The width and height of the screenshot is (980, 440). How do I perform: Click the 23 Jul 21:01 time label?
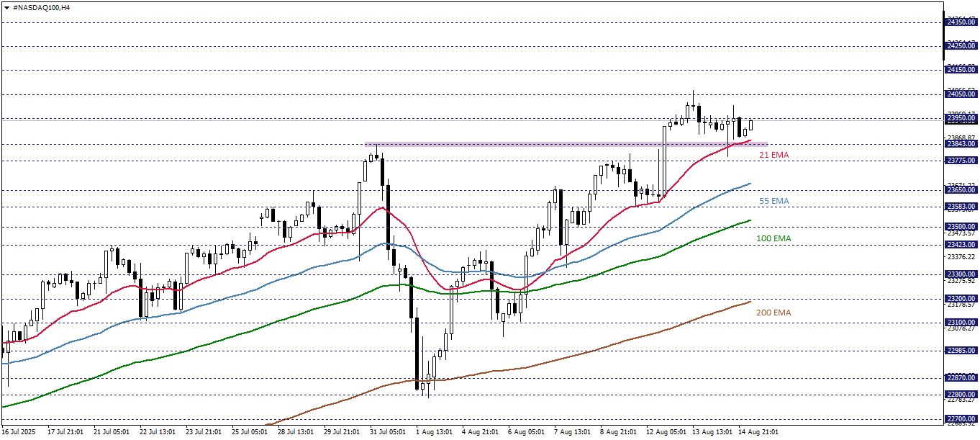(204, 432)
